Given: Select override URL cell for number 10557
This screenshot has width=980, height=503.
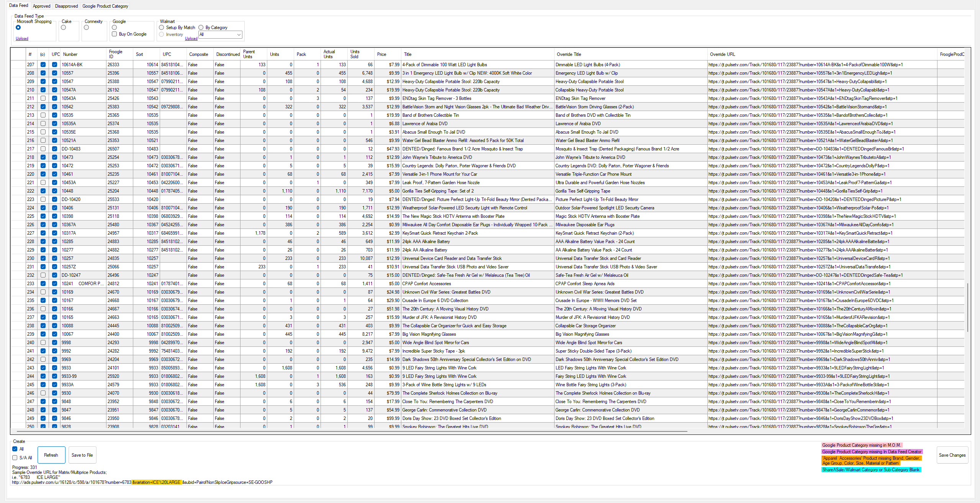Looking at the screenshot, I should [822, 73].
